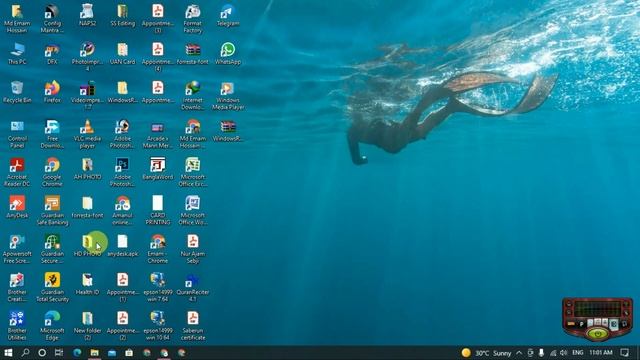Launch BanglaWord from the desktop
Image resolution: width=640 pixels, height=360 pixels.
[x=158, y=169]
